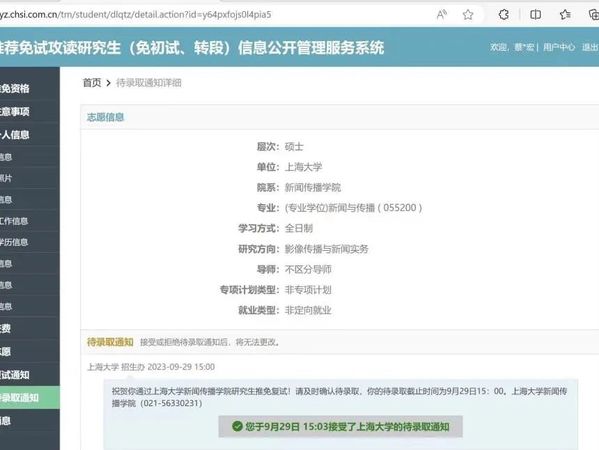Screen dimensions: 599x450
Task: Add page to favorites with star icon
Action: pos(468,15)
